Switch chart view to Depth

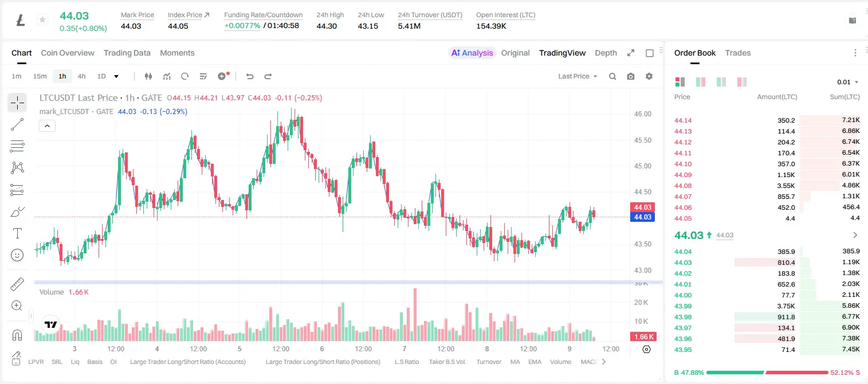(x=606, y=53)
